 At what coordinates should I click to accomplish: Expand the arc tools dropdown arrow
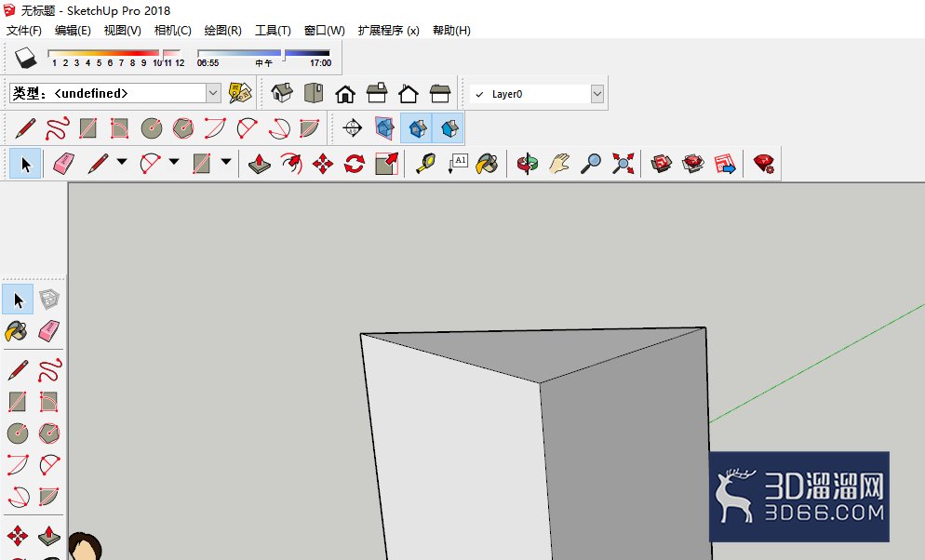(x=174, y=162)
